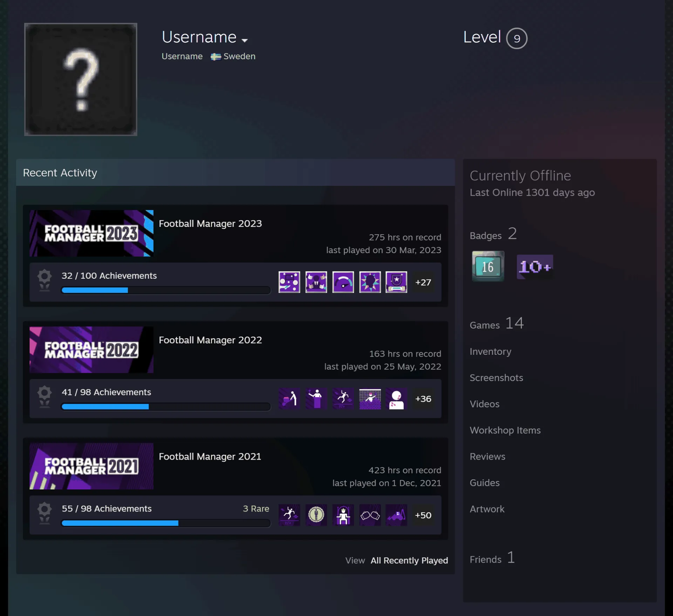The width and height of the screenshot is (673, 616).
Task: Open the Football Manager 2022 title link
Action: [x=210, y=340]
